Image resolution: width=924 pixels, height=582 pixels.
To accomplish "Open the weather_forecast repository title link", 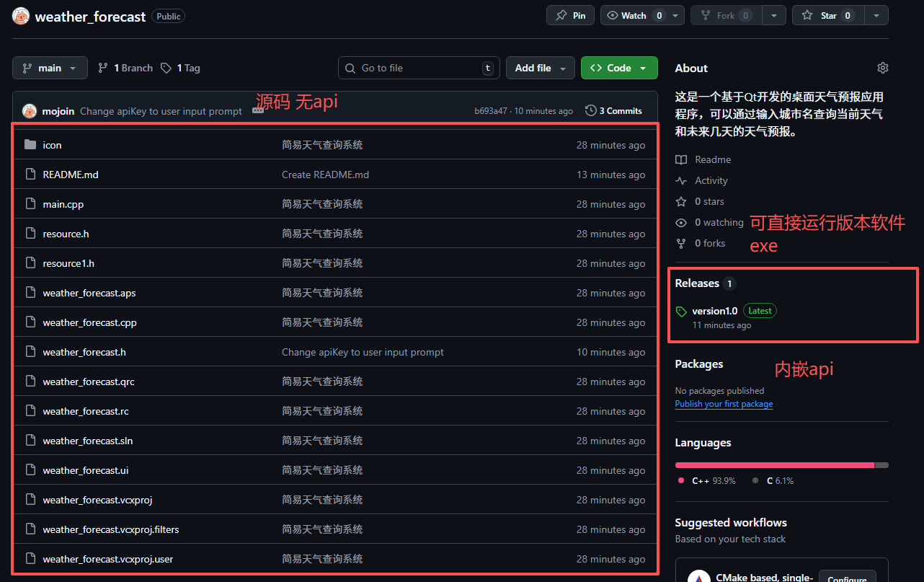I will click(90, 16).
